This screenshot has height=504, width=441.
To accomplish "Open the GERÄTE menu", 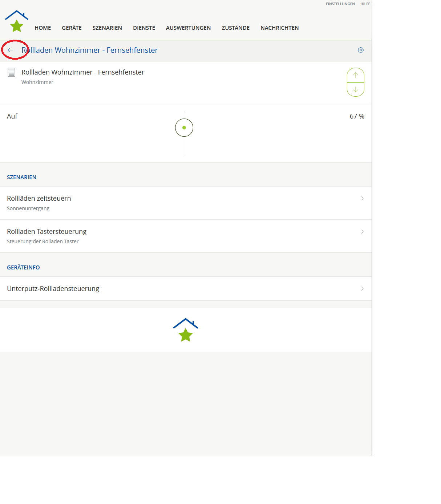I will (72, 28).
